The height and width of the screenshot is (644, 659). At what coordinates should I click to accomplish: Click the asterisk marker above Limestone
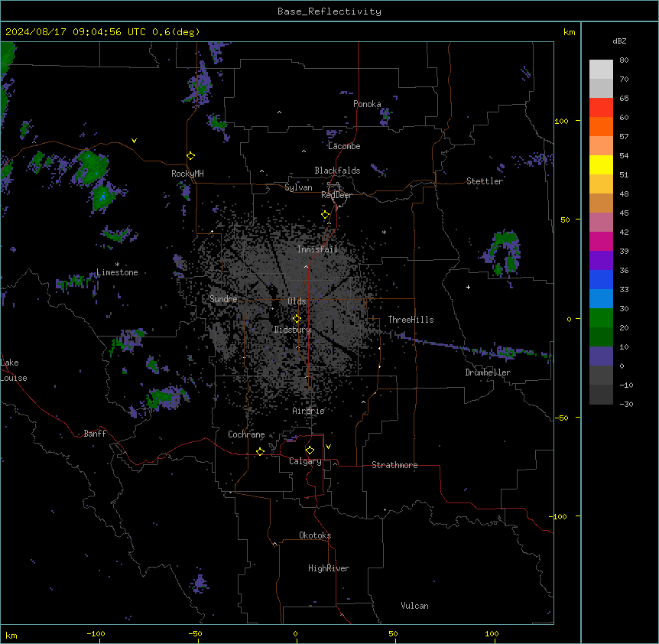point(117,265)
